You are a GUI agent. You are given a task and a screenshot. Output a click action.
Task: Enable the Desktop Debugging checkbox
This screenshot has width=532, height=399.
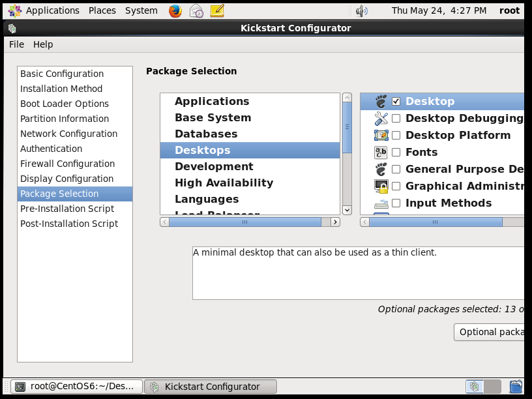[x=396, y=118]
